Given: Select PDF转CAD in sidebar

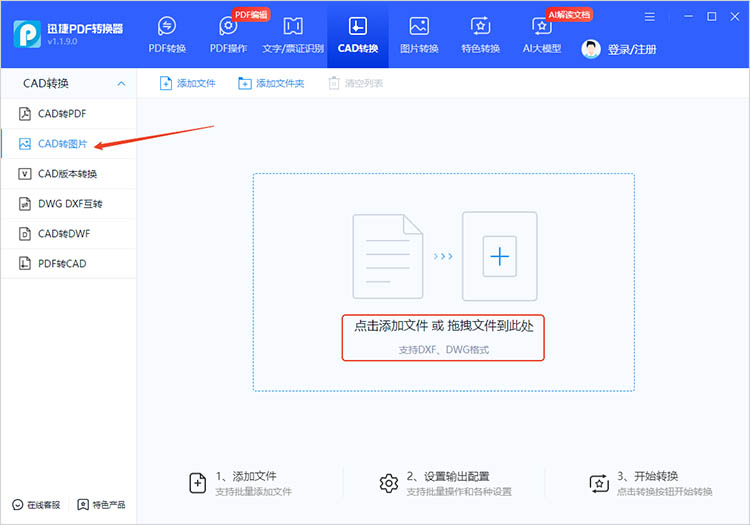Looking at the screenshot, I should [68, 263].
